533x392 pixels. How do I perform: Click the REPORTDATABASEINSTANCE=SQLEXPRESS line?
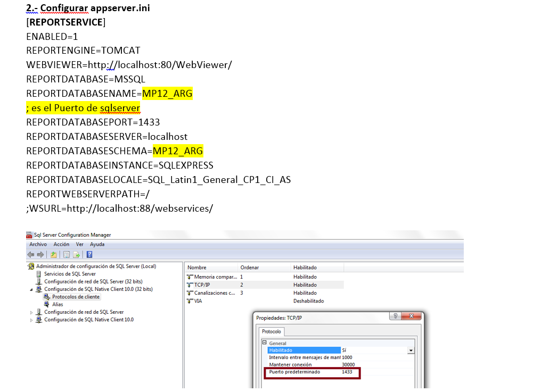click(x=120, y=165)
